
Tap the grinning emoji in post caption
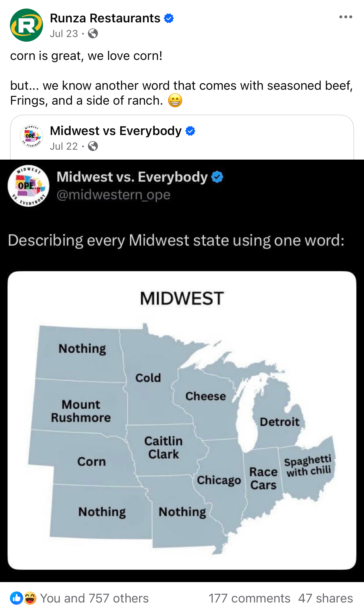[175, 101]
